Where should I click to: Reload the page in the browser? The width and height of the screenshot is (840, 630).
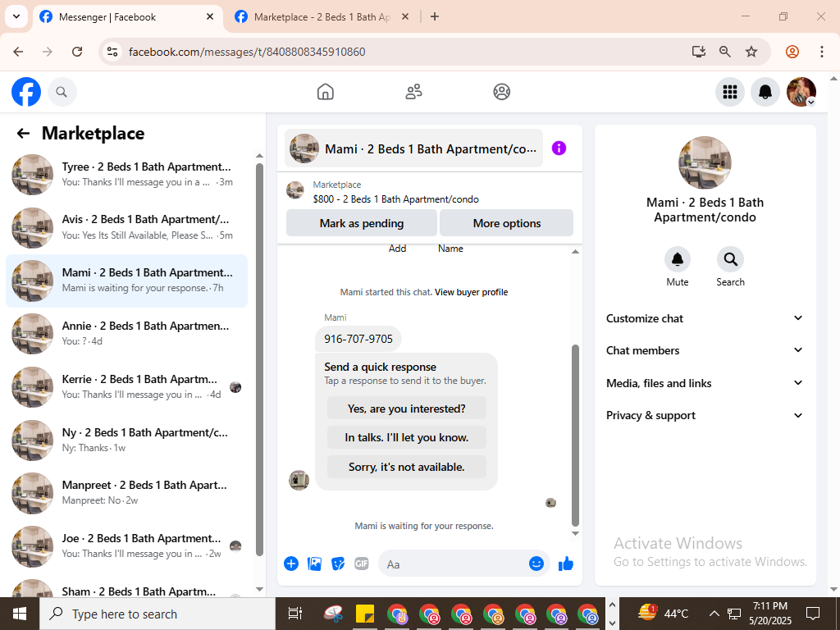click(77, 52)
